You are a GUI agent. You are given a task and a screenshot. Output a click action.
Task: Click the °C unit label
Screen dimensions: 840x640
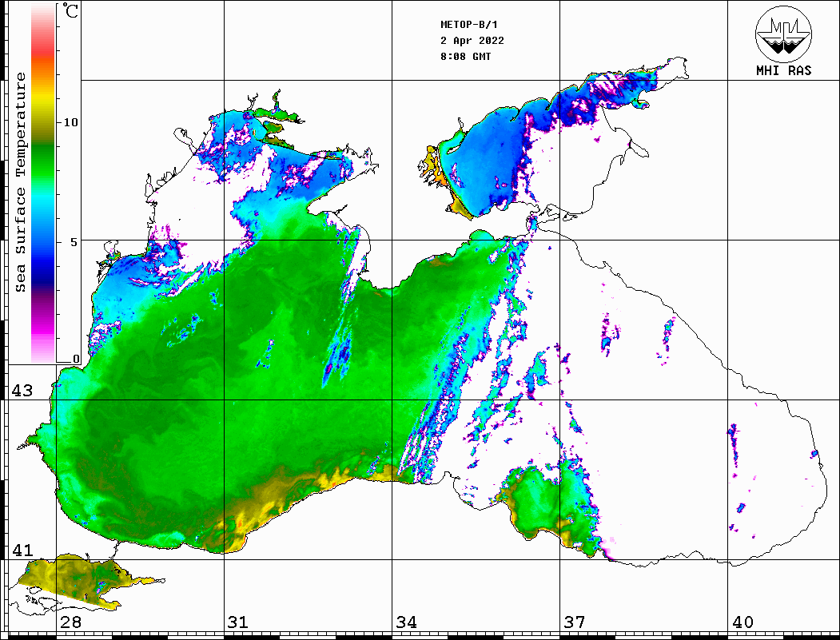pyautogui.click(x=70, y=10)
